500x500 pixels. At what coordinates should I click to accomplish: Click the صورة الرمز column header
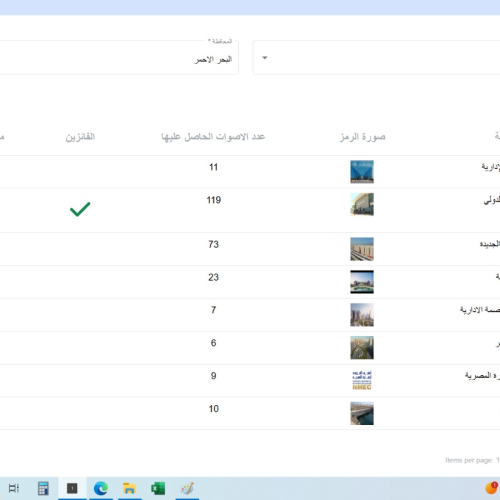point(362,137)
